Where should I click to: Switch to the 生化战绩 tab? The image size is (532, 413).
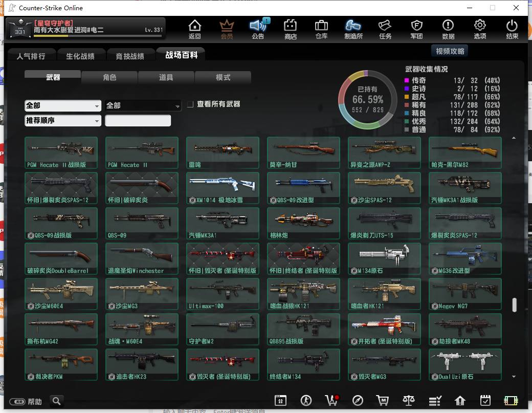80,56
